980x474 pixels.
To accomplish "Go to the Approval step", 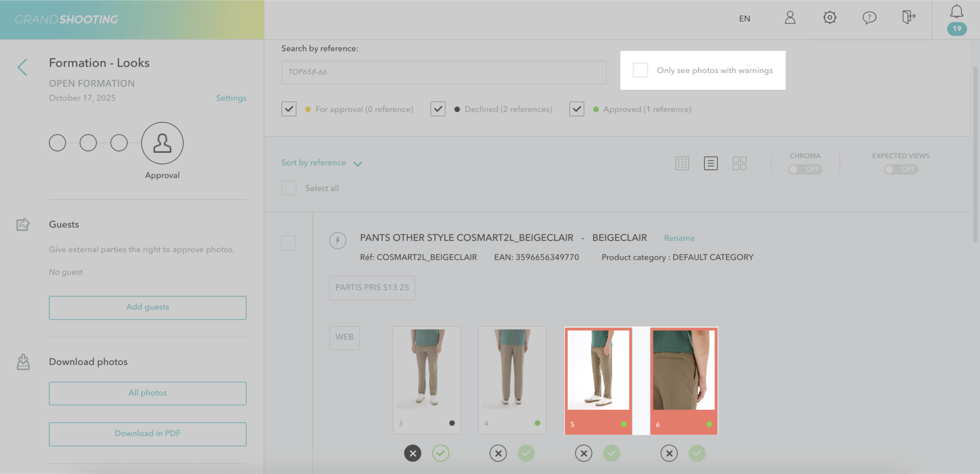I will (162, 143).
